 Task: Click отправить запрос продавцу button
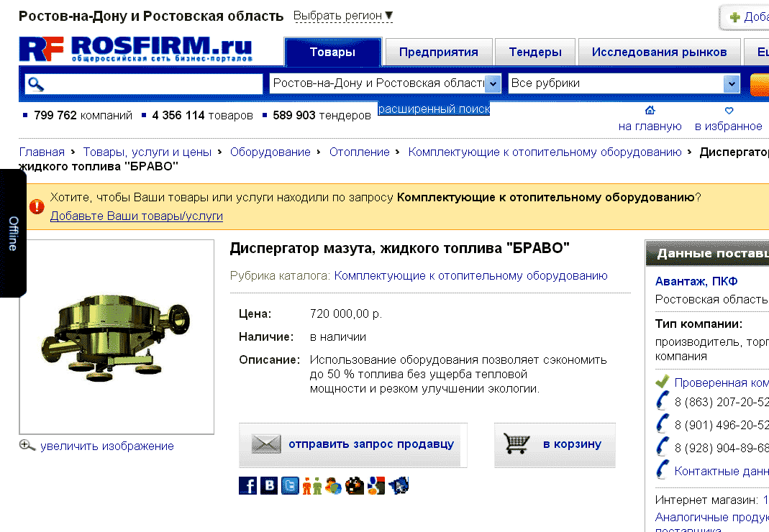tap(353, 445)
